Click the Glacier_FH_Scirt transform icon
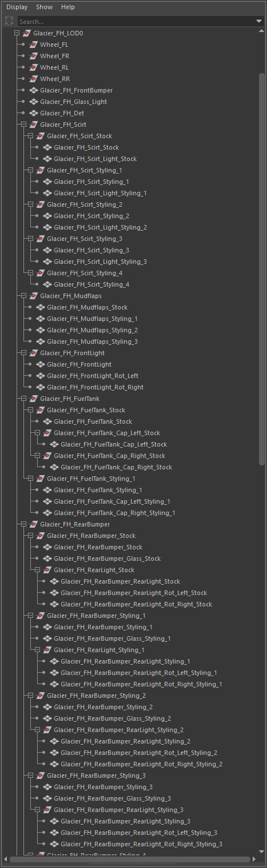The width and height of the screenshot is (267, 868). pos(33,124)
